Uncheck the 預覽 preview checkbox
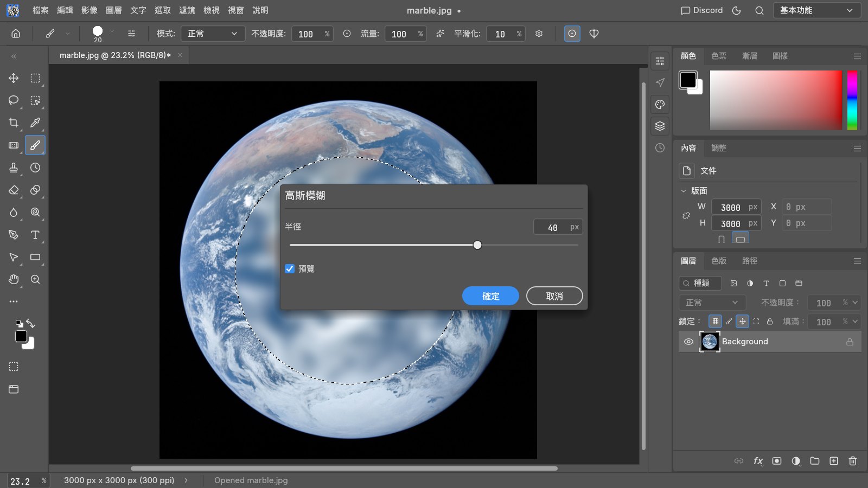 [290, 269]
